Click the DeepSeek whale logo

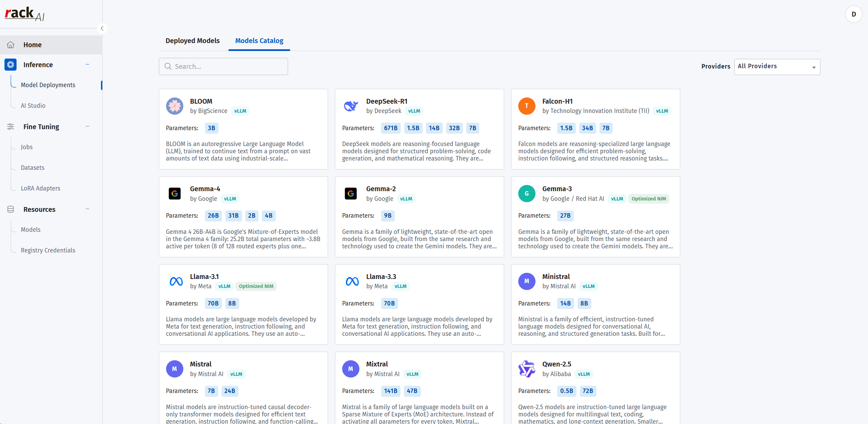pos(351,106)
